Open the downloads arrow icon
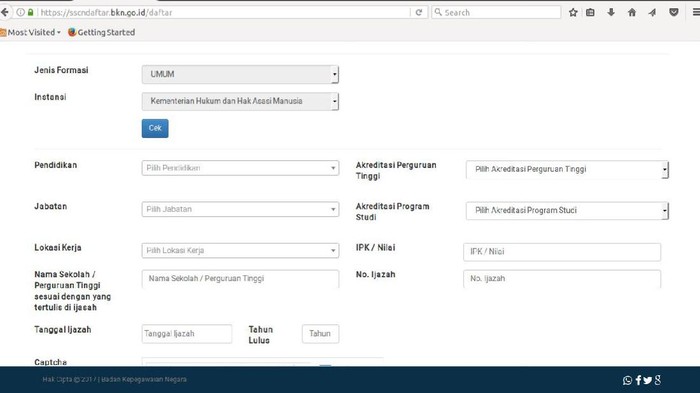 pyautogui.click(x=611, y=13)
